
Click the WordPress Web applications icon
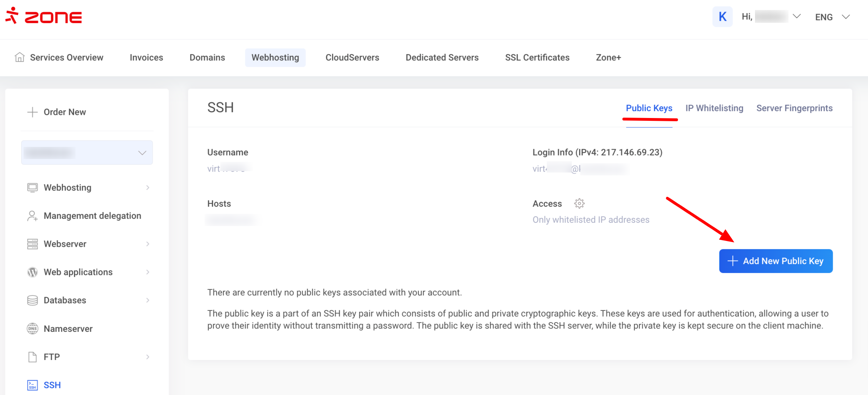pos(32,272)
